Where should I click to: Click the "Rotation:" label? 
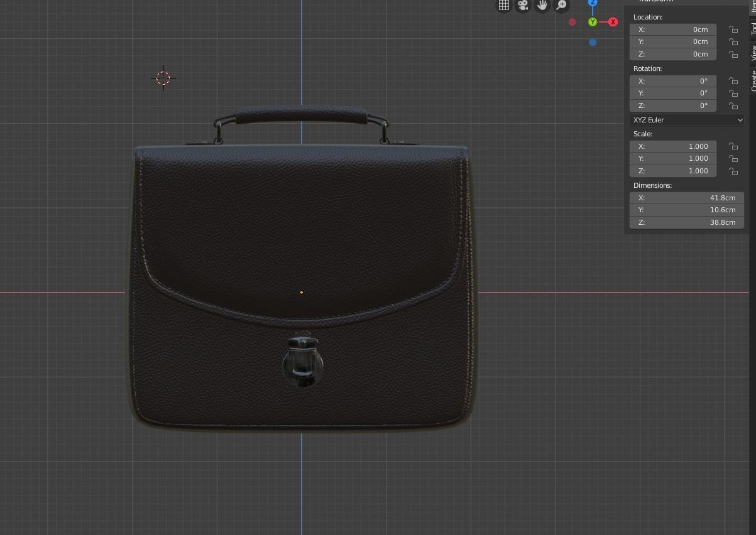[647, 68]
